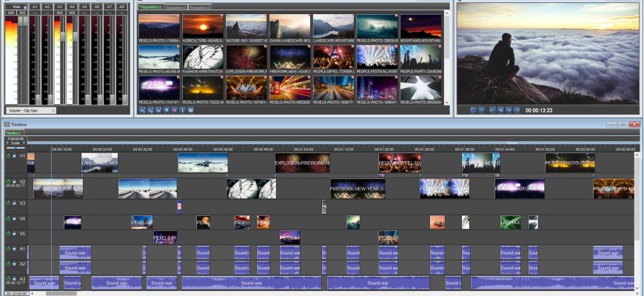Screen dimensions: 644x296
Task: Lock the V3 track
Action: (x=14, y=203)
